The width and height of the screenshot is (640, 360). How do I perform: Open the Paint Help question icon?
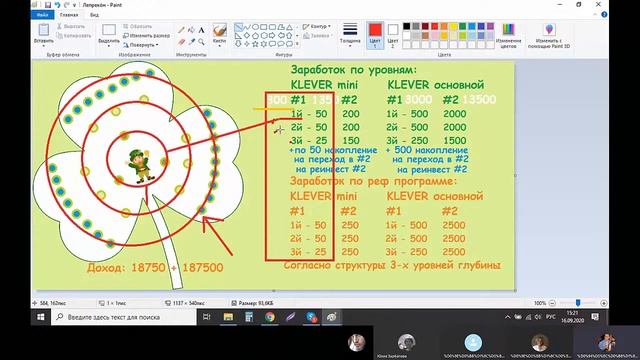pyautogui.click(x=604, y=14)
